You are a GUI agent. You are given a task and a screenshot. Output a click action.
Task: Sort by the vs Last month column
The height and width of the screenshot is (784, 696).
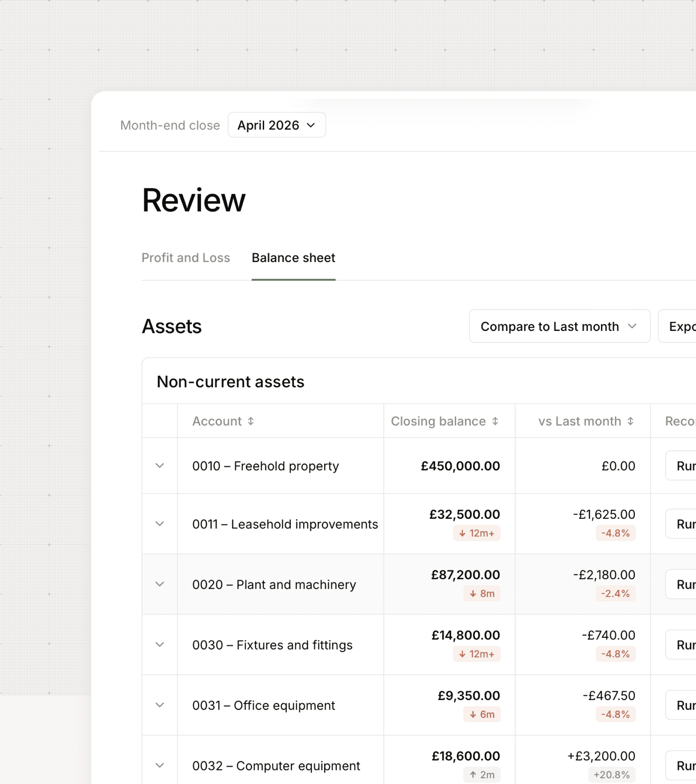586,421
